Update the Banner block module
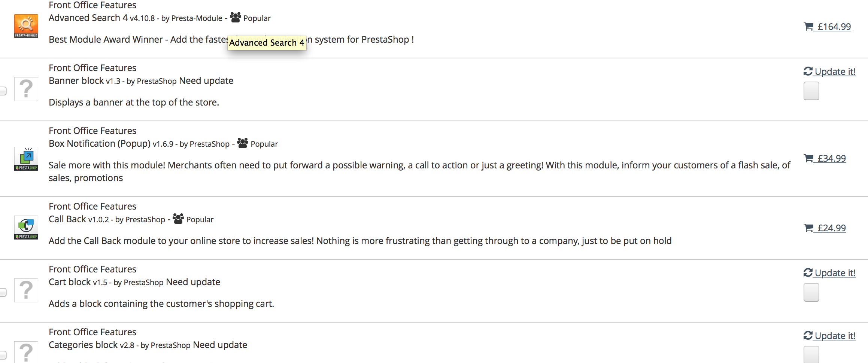Screen dimensions: 868x363 [x=835, y=71]
